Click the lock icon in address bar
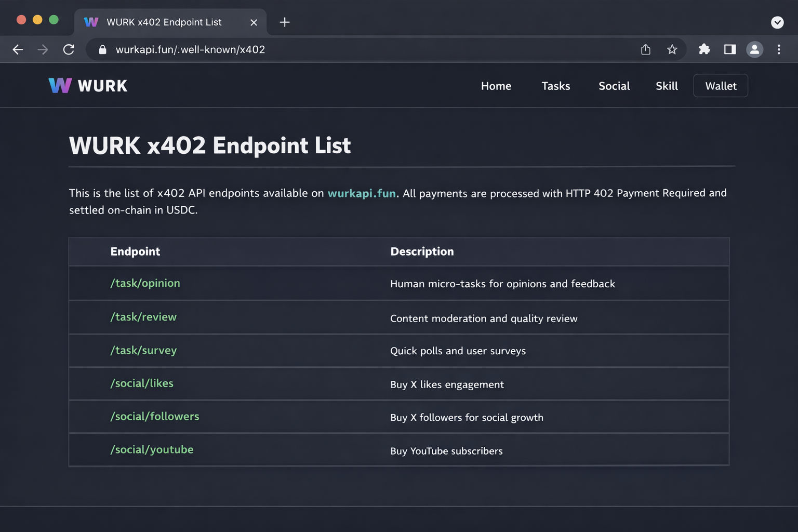This screenshot has height=532, width=798. (x=102, y=49)
